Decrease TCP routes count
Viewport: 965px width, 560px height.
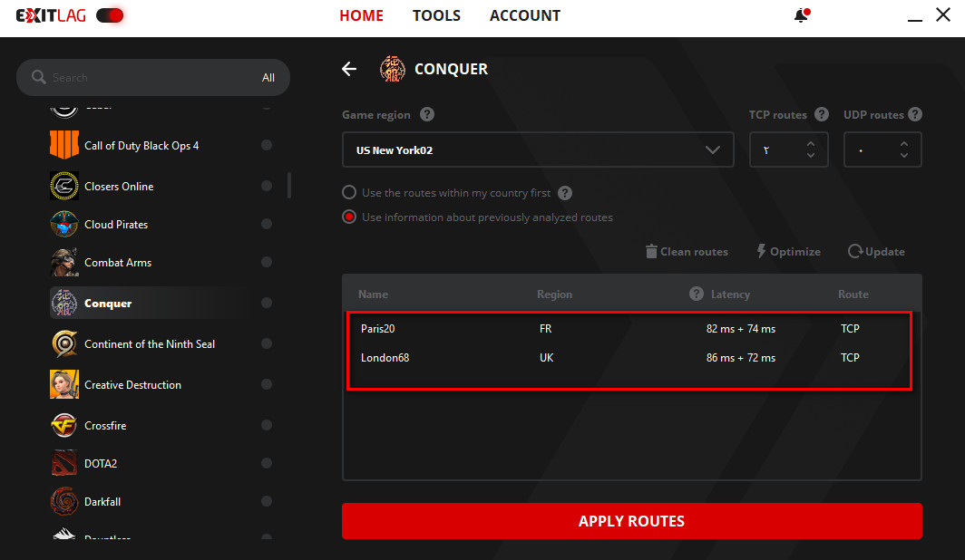(x=811, y=156)
